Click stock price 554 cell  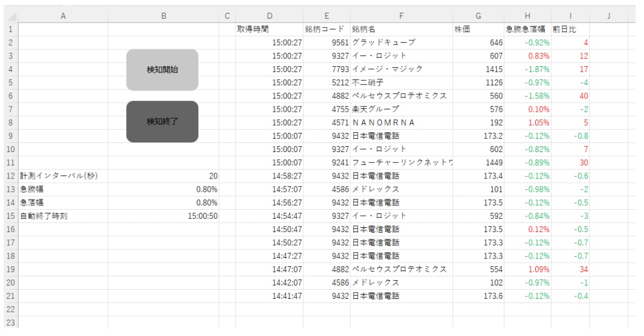pos(478,269)
